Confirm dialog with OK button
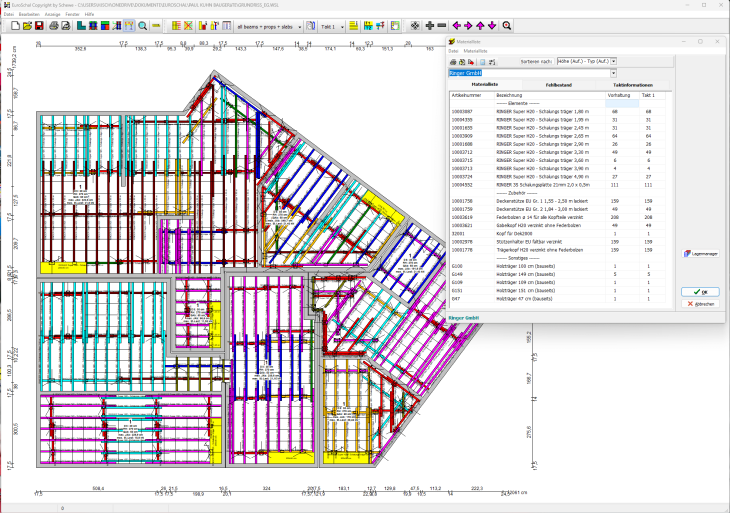 (x=699, y=292)
